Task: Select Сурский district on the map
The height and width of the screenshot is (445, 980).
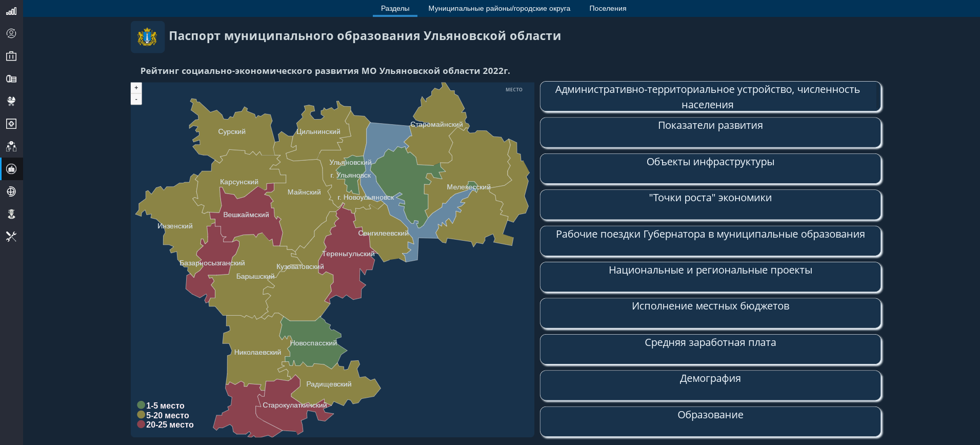Action: coord(232,131)
